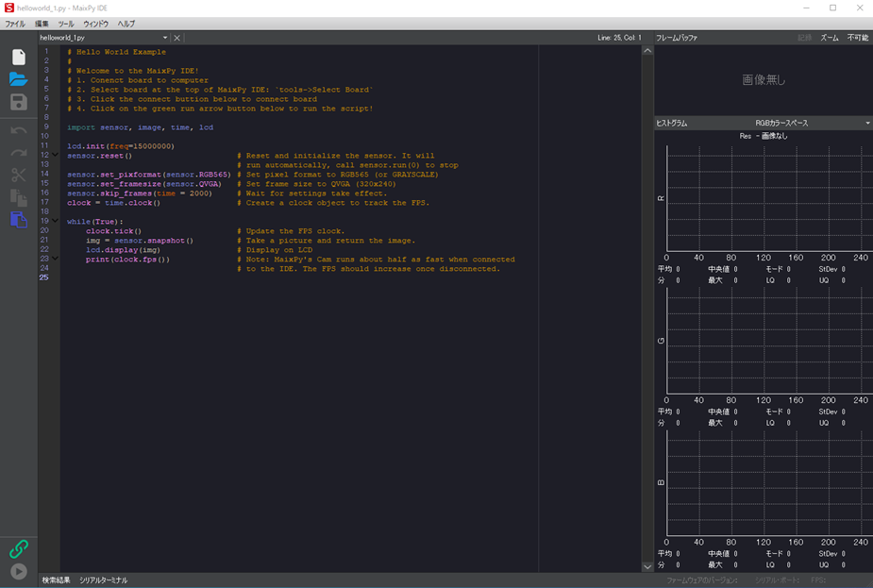Click the editor scrollbar down arrow

(x=647, y=567)
